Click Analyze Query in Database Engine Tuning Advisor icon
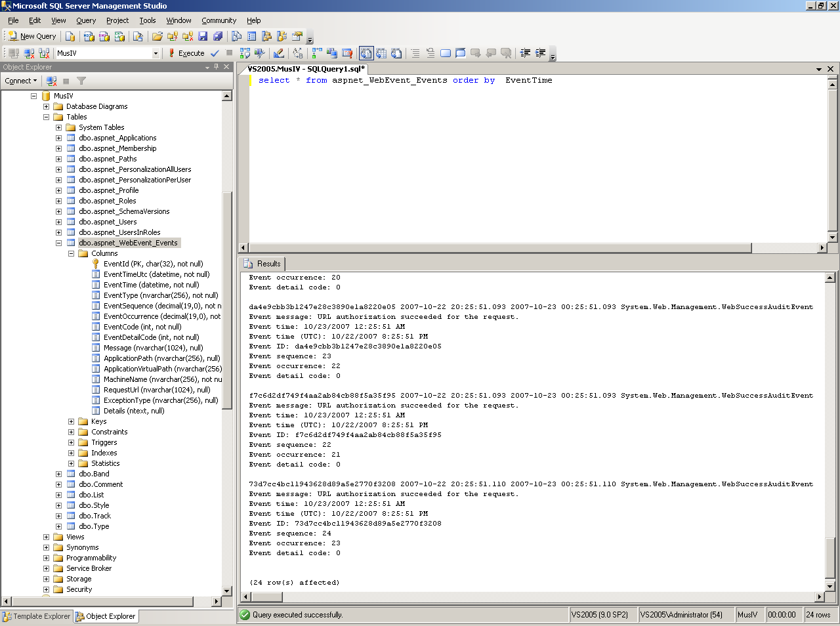840x626 pixels. pos(260,53)
